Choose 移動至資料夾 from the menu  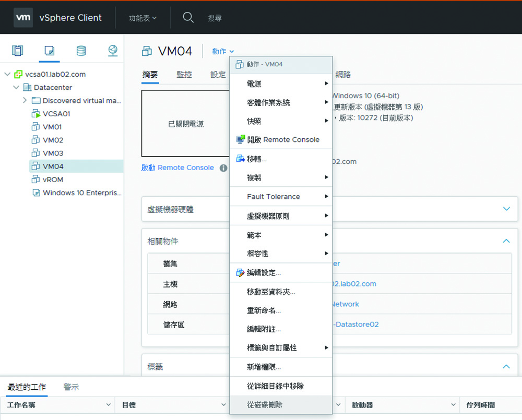pos(281,292)
